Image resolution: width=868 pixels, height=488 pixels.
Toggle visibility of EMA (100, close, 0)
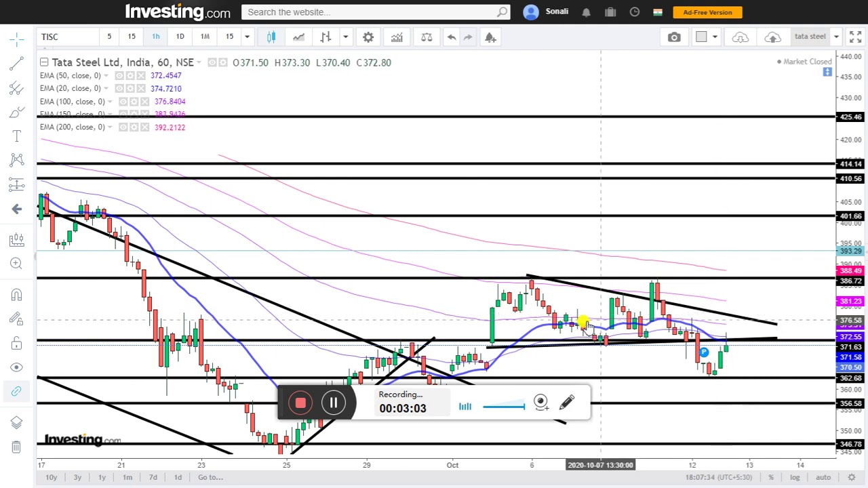point(123,101)
